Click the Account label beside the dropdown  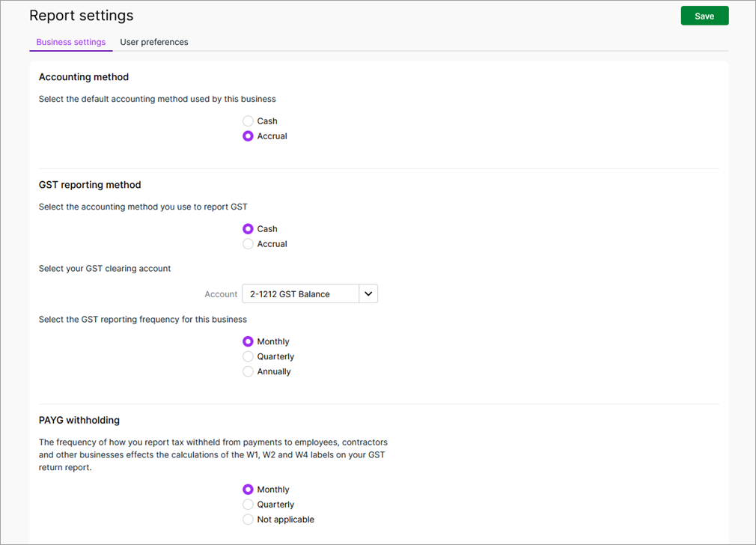[221, 294]
